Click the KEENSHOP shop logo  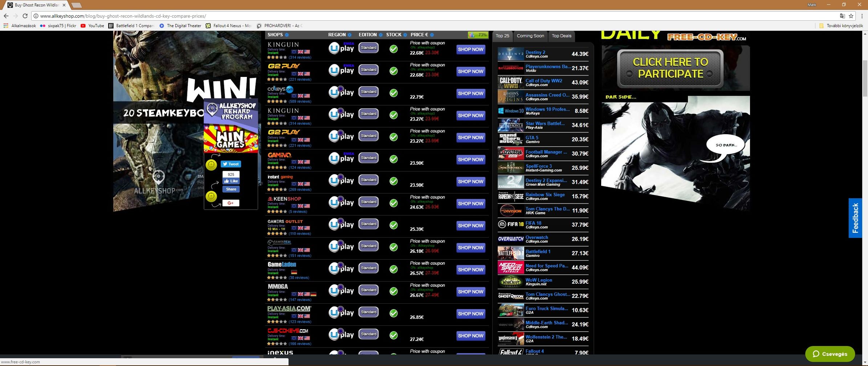pos(284,199)
